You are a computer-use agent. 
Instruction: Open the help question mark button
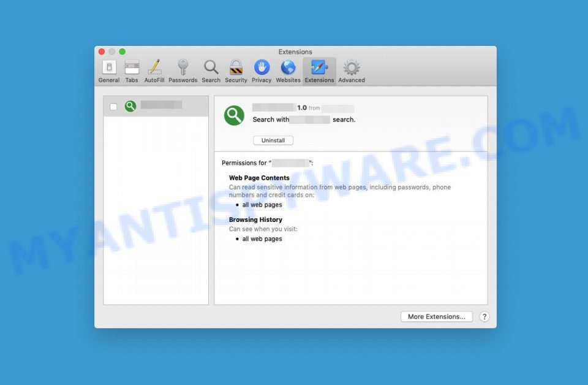484,317
